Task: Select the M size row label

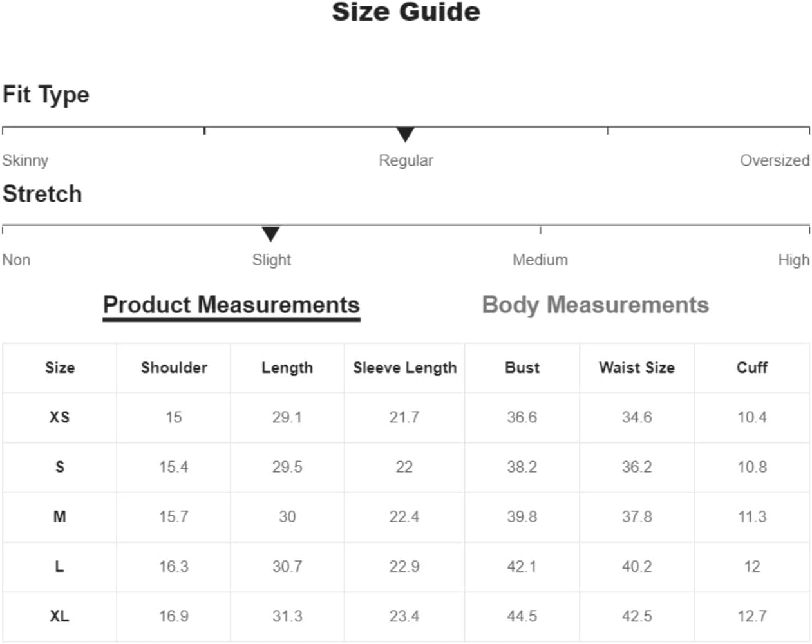Action: pos(59,516)
